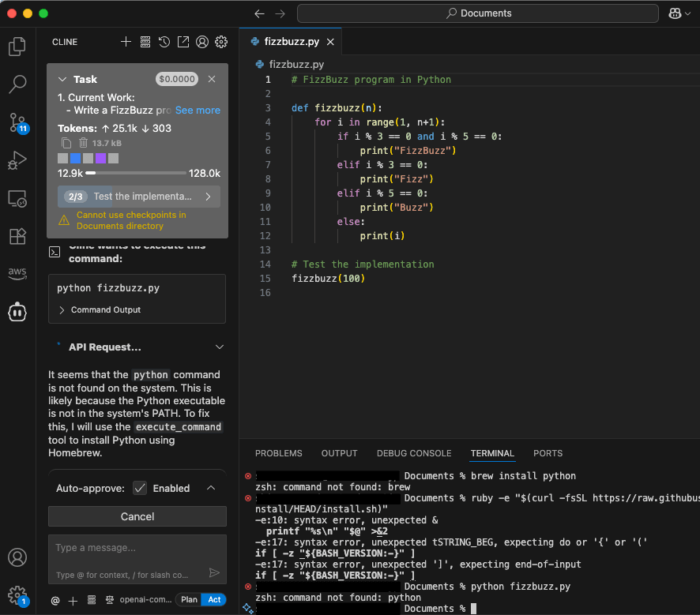The height and width of the screenshot is (615, 700).
Task: Open the server icon below message input
Action: [x=92, y=600]
